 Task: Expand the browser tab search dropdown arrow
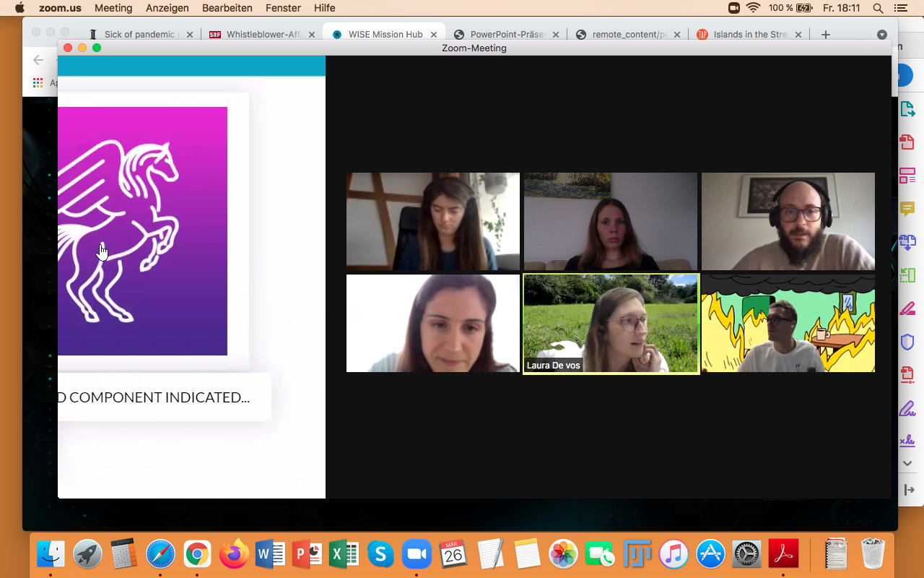[881, 35]
